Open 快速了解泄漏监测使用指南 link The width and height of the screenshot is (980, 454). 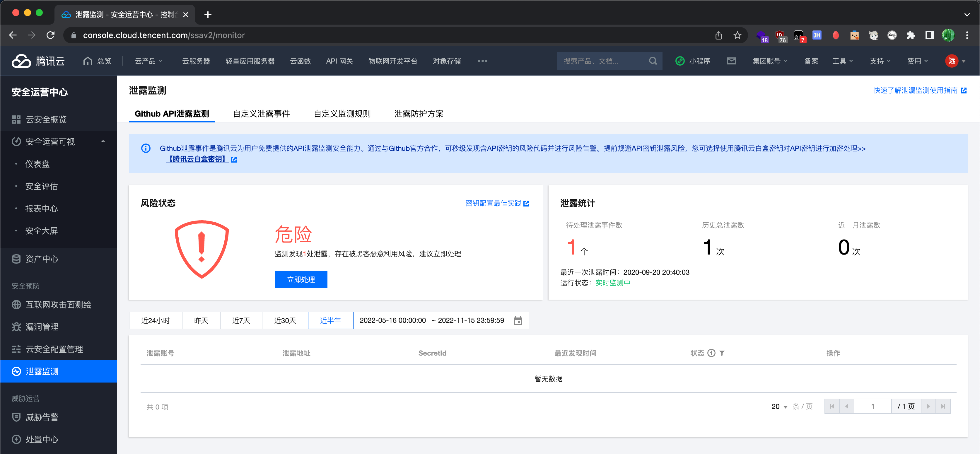(x=920, y=90)
